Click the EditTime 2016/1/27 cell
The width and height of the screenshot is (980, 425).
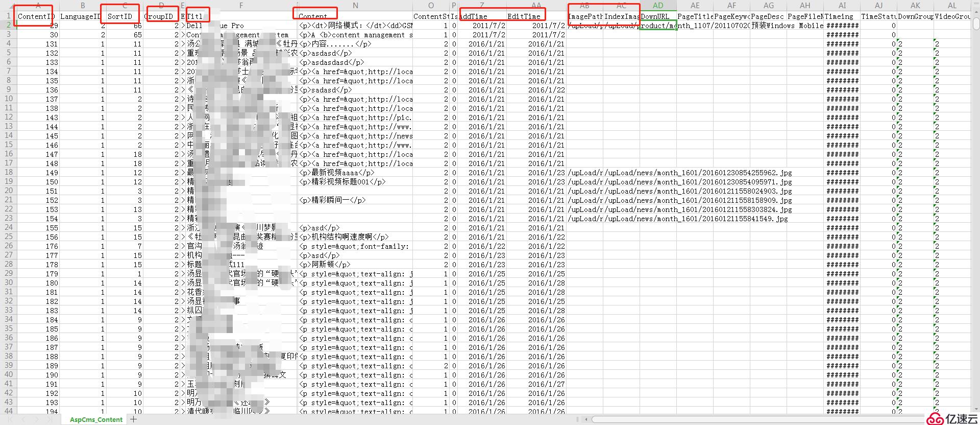(x=537, y=384)
